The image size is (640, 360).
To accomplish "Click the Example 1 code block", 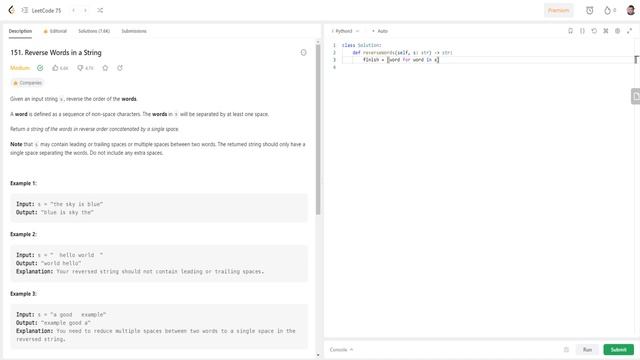I will [x=159, y=208].
